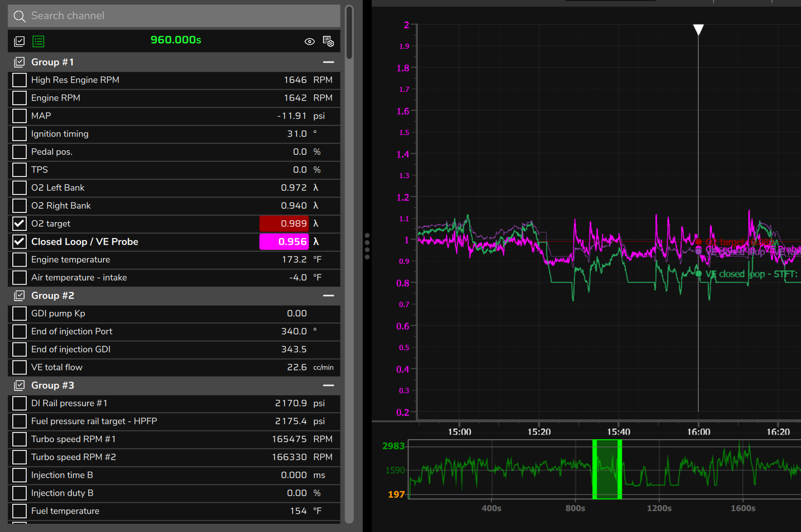Click the green highlighted overview range selection
This screenshot has height=532, width=801.
click(607, 469)
